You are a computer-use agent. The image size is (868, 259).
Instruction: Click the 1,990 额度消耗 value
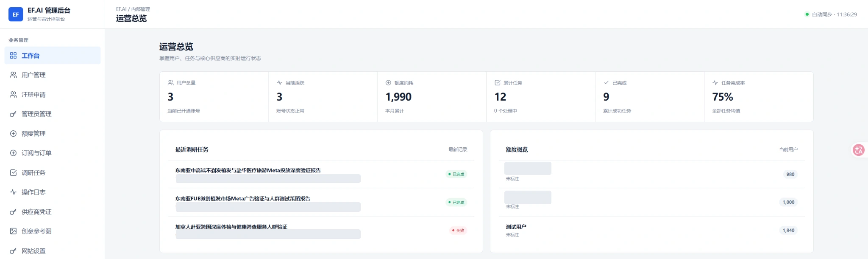[x=398, y=97]
